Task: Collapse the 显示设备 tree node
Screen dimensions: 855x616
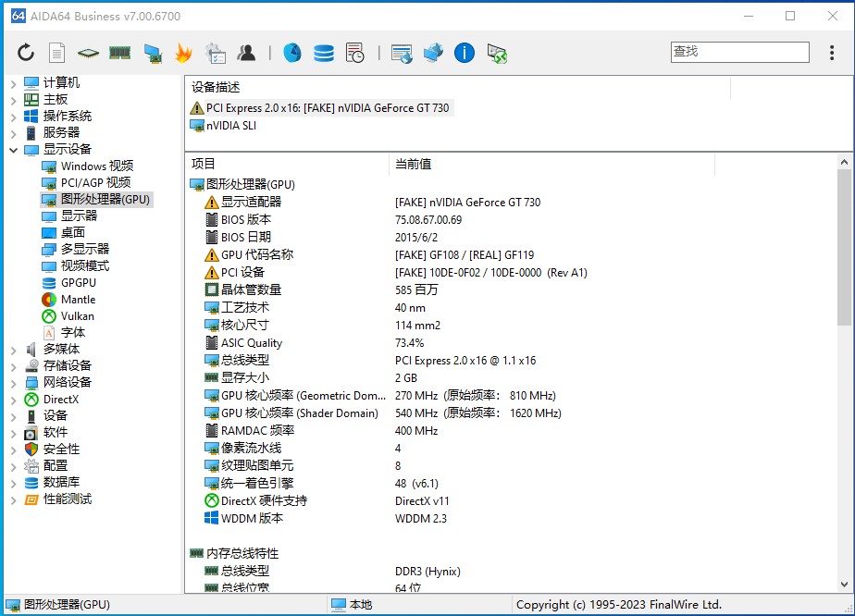Action: click(14, 150)
